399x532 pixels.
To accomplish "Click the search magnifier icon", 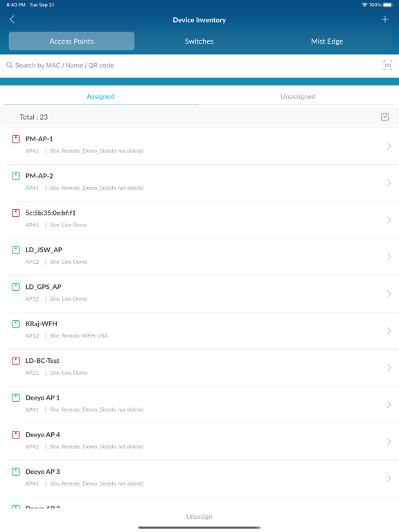I will tap(10, 65).
